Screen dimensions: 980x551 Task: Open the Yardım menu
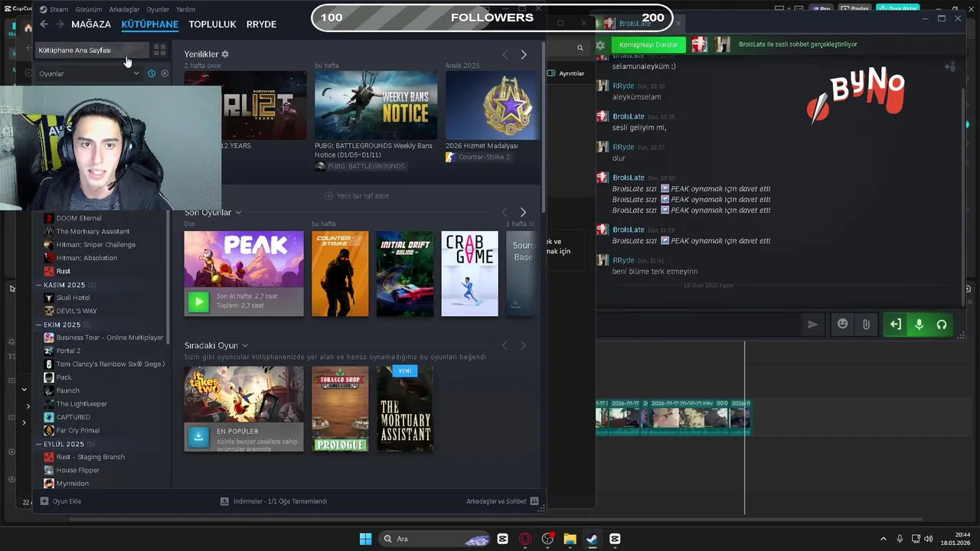click(185, 9)
